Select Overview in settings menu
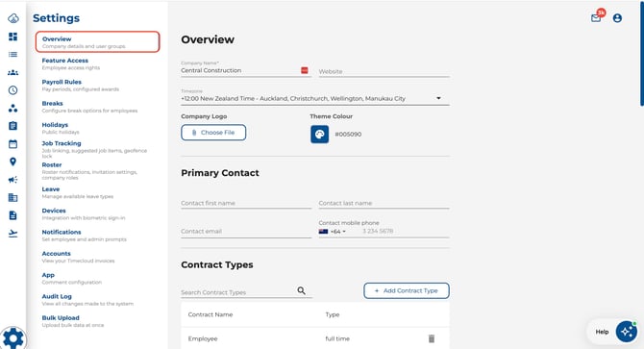The width and height of the screenshot is (644, 349). [x=98, y=42]
